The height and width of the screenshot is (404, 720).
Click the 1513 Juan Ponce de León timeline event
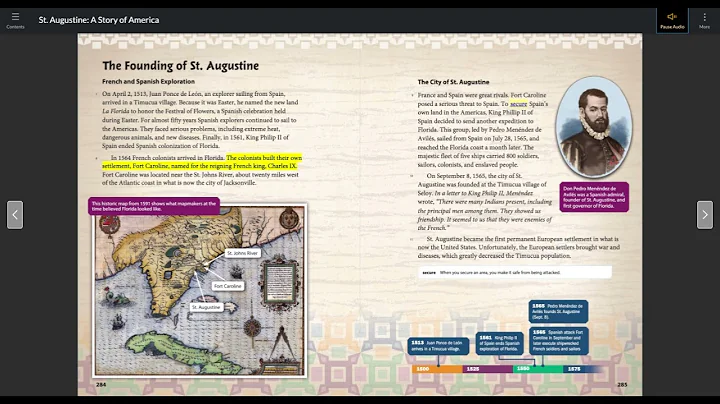(438, 346)
